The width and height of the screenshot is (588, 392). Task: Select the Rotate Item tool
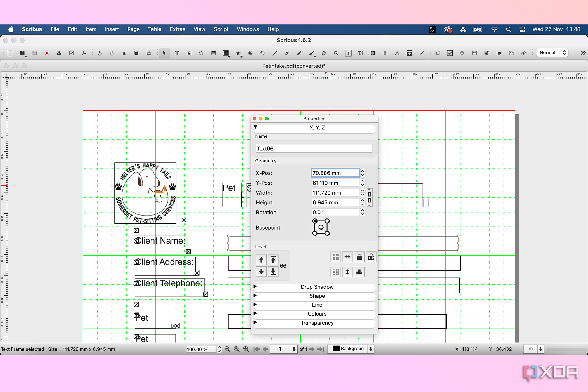[x=324, y=53]
